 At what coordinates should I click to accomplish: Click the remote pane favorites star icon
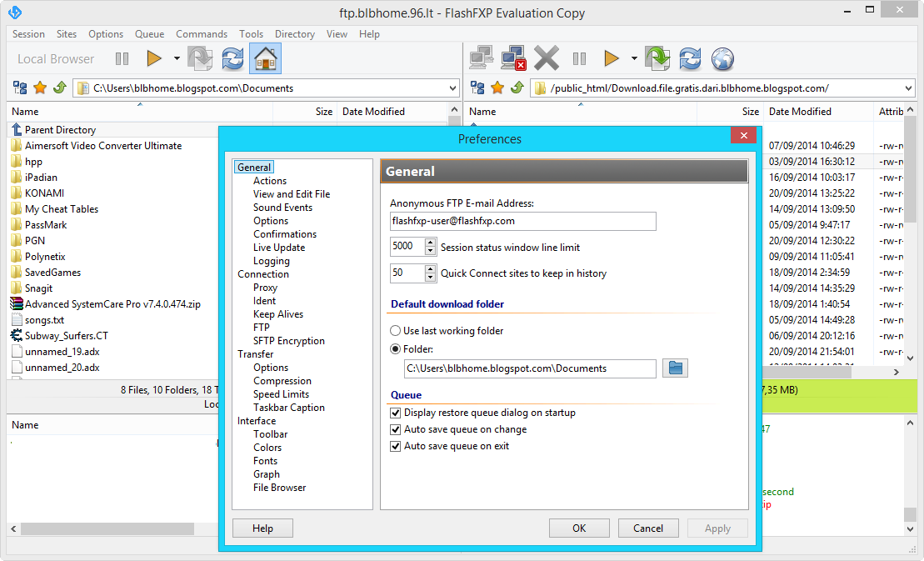(497, 88)
